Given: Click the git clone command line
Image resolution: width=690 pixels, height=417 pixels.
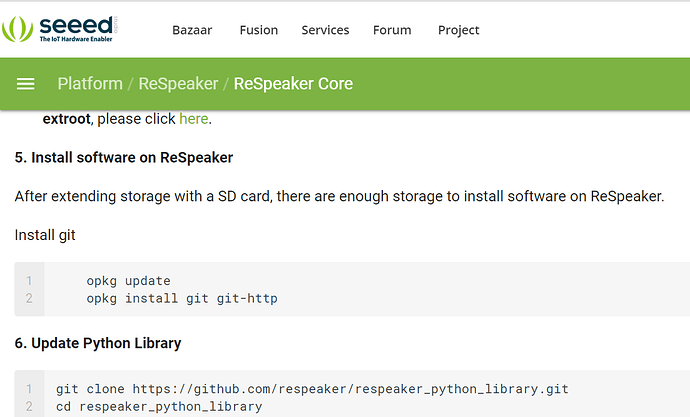Looking at the screenshot, I should [x=312, y=389].
